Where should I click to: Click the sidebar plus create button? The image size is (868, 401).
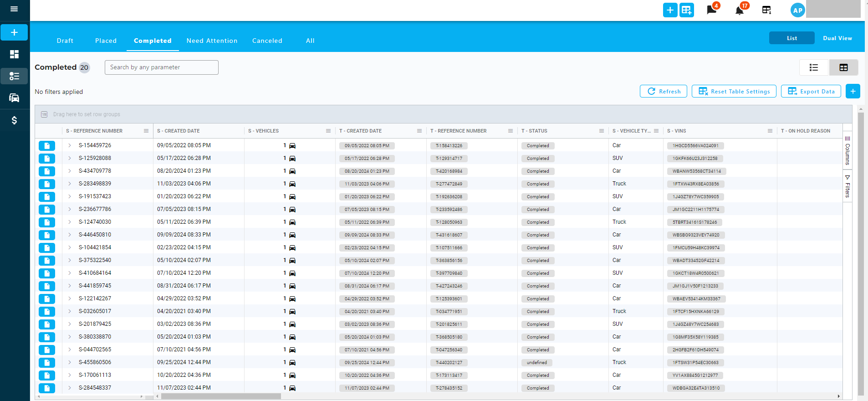pyautogui.click(x=14, y=32)
